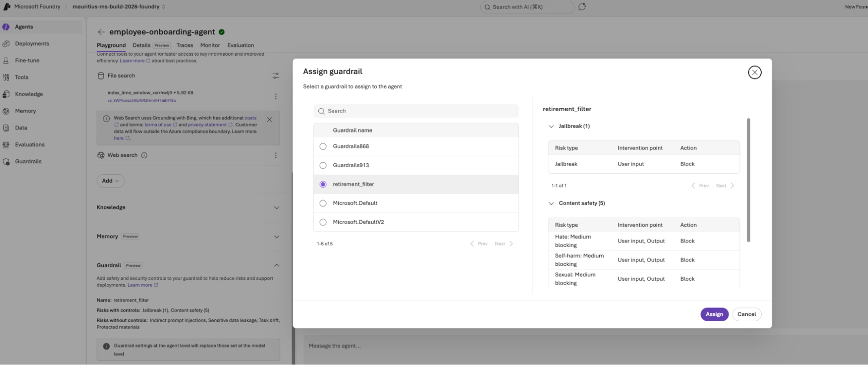
Task: Click the Microsoft Foundry breadcrumb link
Action: pos(37,7)
